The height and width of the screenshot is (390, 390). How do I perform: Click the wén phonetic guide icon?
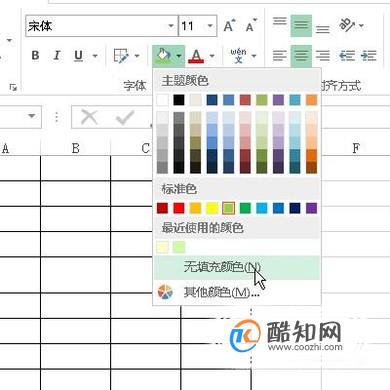pyautogui.click(x=238, y=55)
